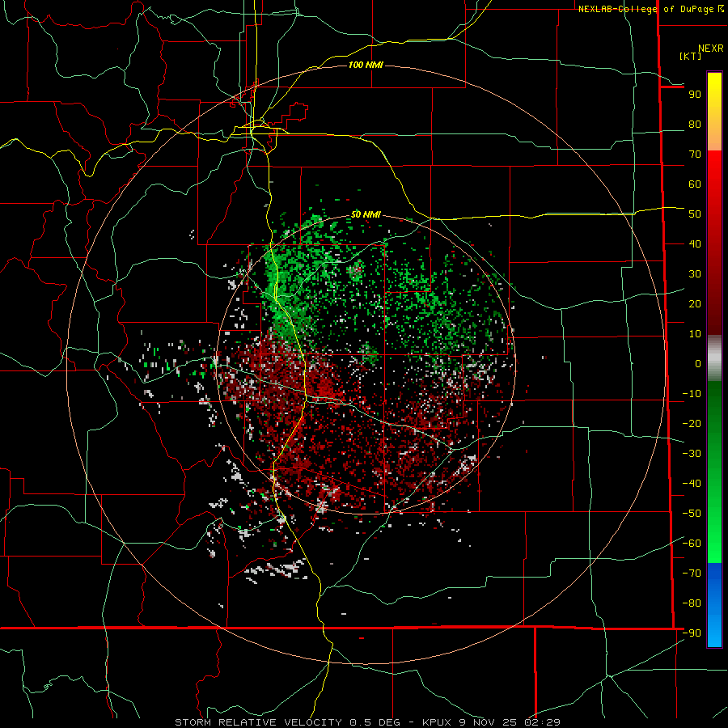This screenshot has height=728, width=728.
Task: Click the 90 value on the color scale
Action: pos(695,95)
